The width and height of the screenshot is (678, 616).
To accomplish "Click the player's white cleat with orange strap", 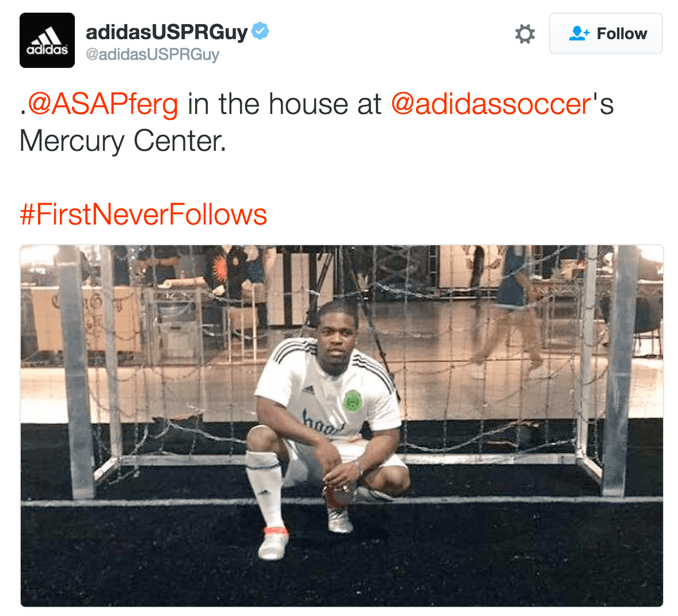I will [273, 542].
